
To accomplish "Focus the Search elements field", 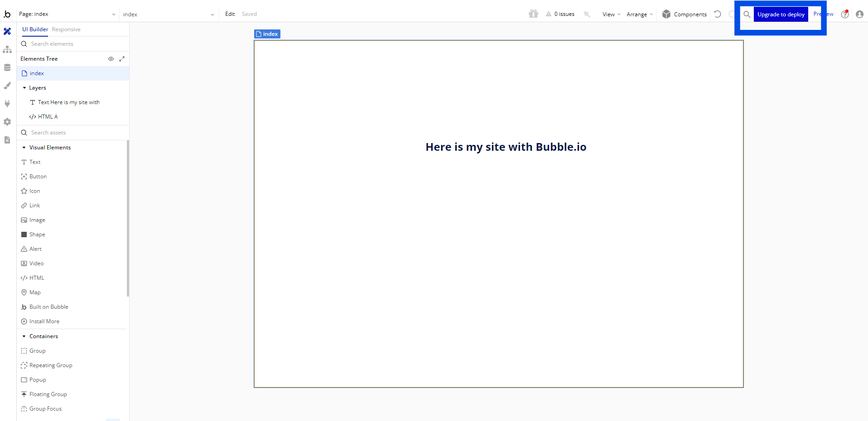I will (73, 44).
